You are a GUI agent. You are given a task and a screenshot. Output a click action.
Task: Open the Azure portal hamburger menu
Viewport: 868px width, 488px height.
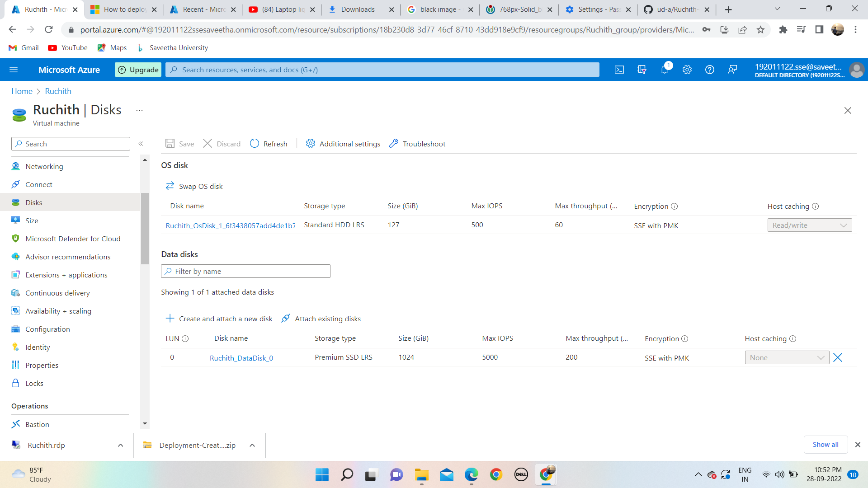click(14, 70)
